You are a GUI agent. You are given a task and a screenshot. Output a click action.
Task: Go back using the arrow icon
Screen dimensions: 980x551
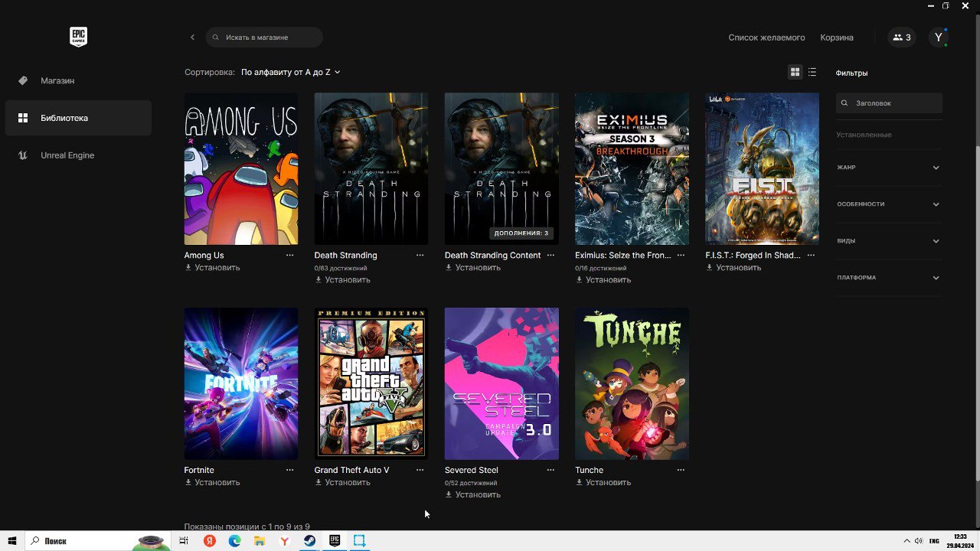(192, 37)
